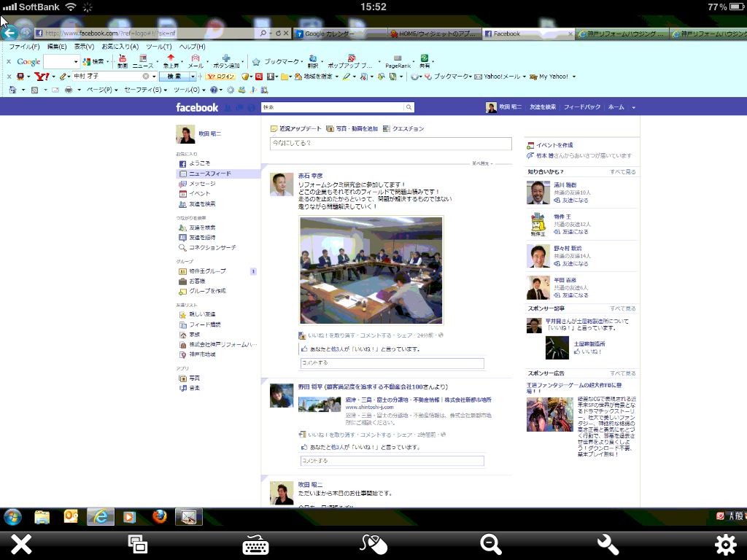
Task: Close the remote session with X icon
Action: [21, 544]
